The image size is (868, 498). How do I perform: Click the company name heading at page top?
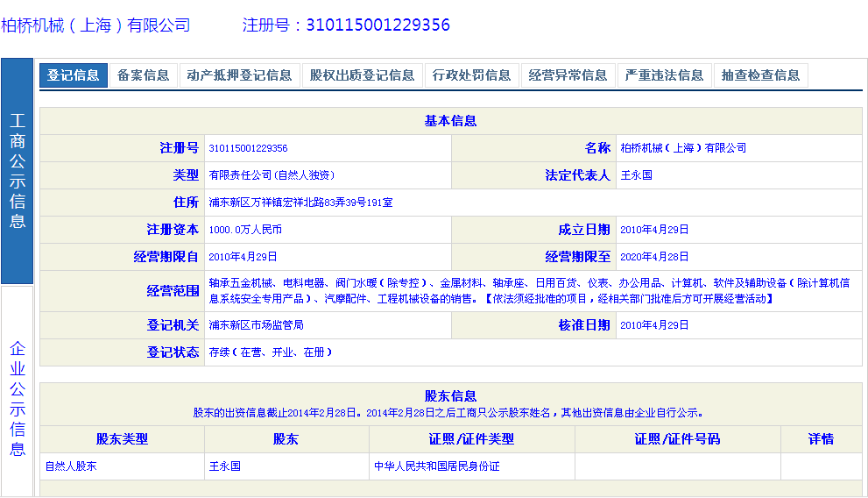(x=95, y=25)
